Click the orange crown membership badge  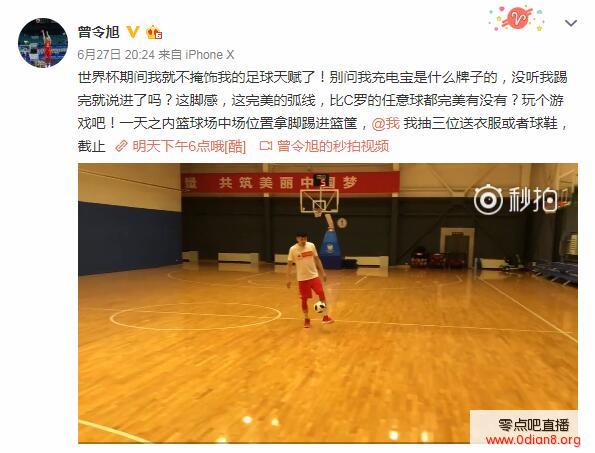154,32
